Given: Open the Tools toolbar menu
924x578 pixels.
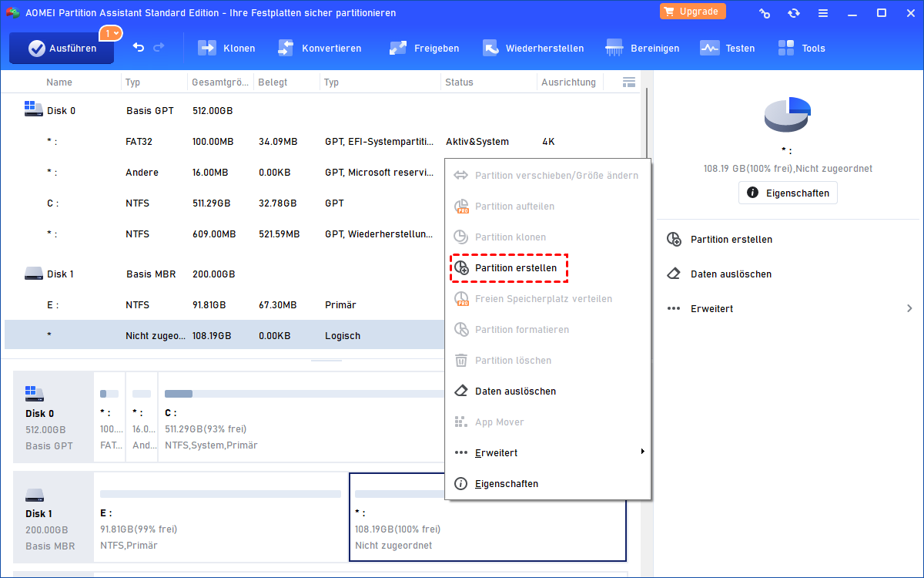Looking at the screenshot, I should pos(802,48).
